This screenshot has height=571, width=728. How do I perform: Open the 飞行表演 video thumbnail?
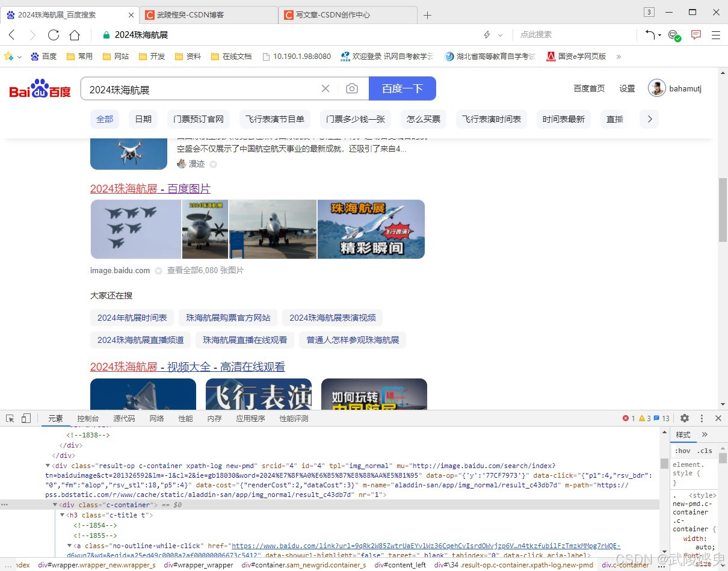(259, 395)
